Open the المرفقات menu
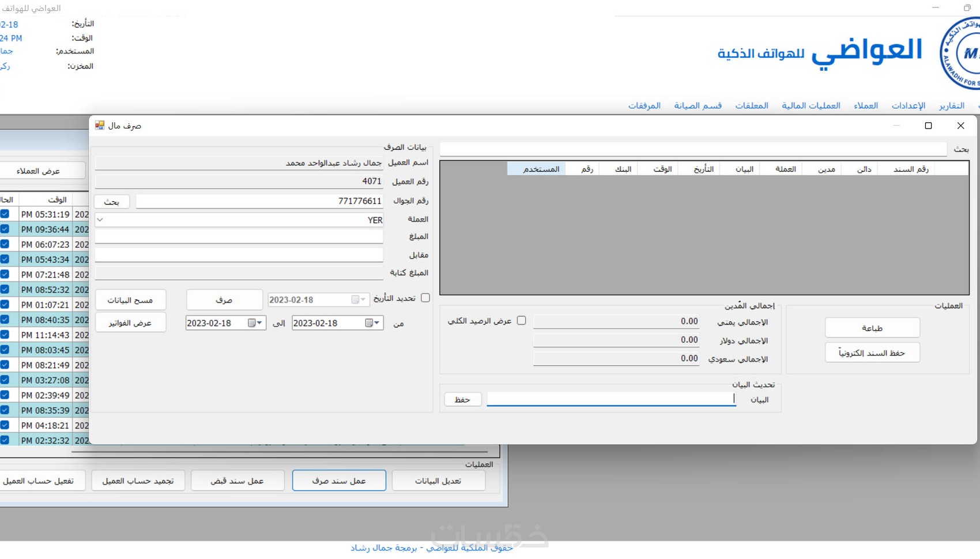Screen dimensions: 980x559 pyautogui.click(x=644, y=105)
